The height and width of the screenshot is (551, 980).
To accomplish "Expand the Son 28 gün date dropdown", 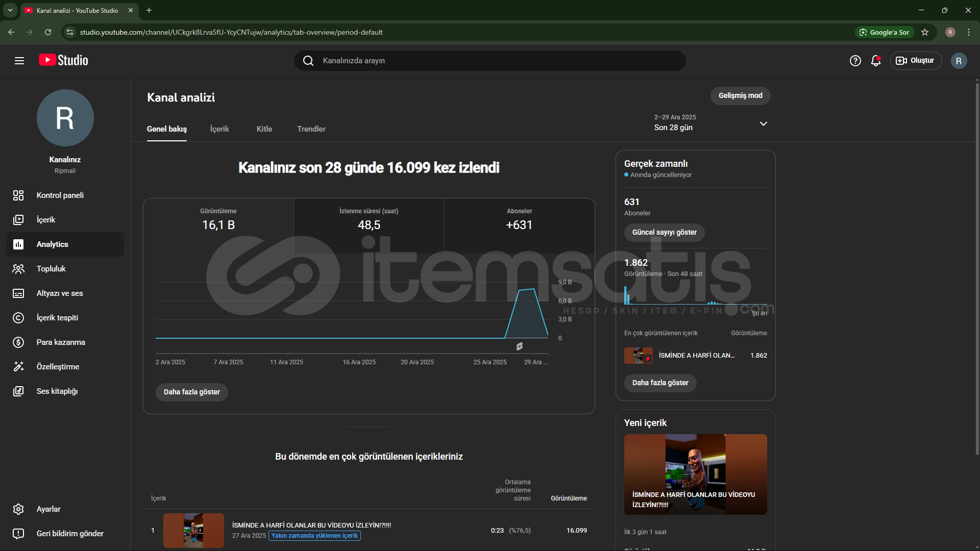I will click(x=763, y=123).
